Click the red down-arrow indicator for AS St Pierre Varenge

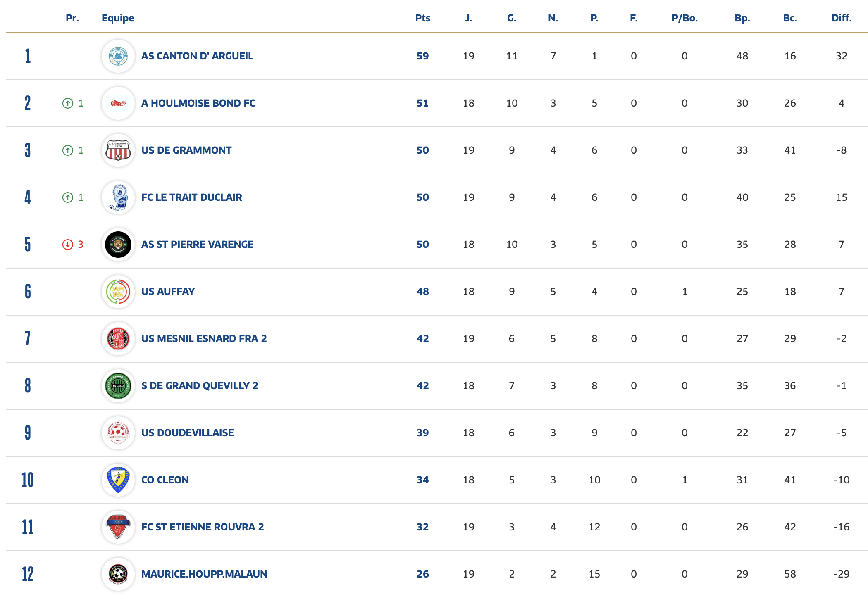pyautogui.click(x=68, y=245)
